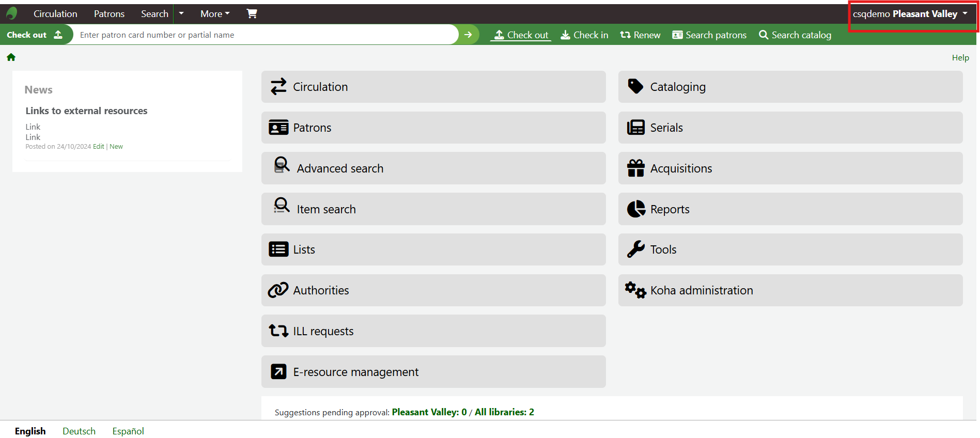Open Patrons in the top menu

109,14
